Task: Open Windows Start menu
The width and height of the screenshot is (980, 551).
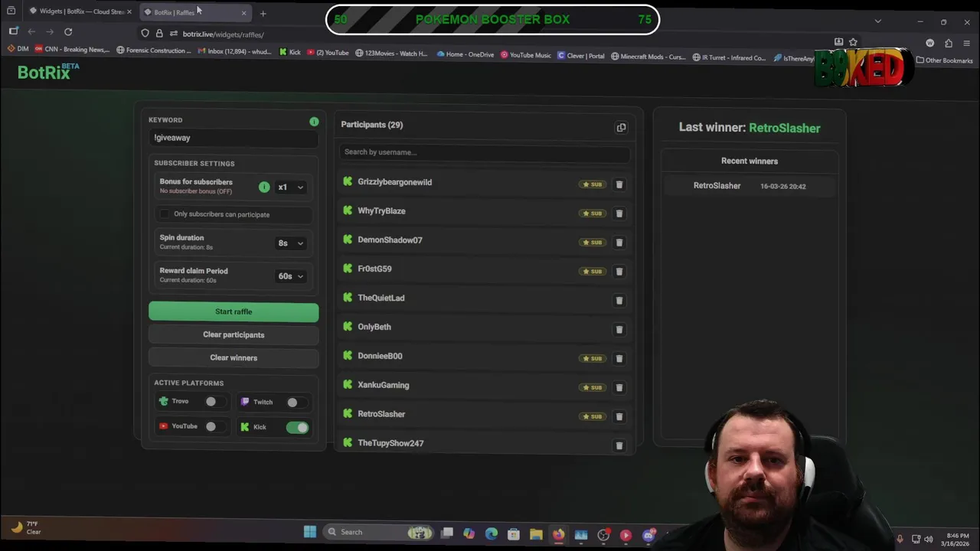Action: (x=310, y=532)
